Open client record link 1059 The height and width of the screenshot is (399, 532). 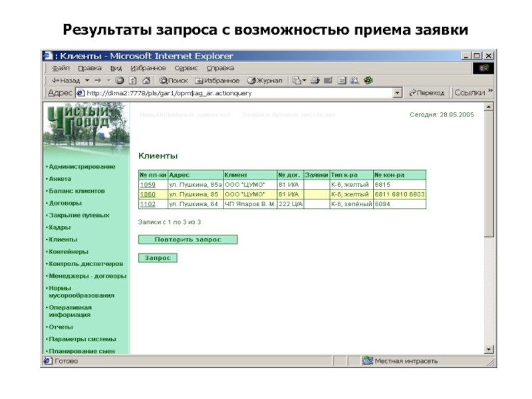click(x=147, y=185)
